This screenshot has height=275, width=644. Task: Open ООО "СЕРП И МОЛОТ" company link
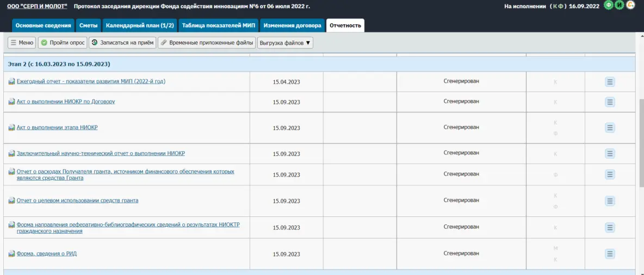[x=37, y=7]
